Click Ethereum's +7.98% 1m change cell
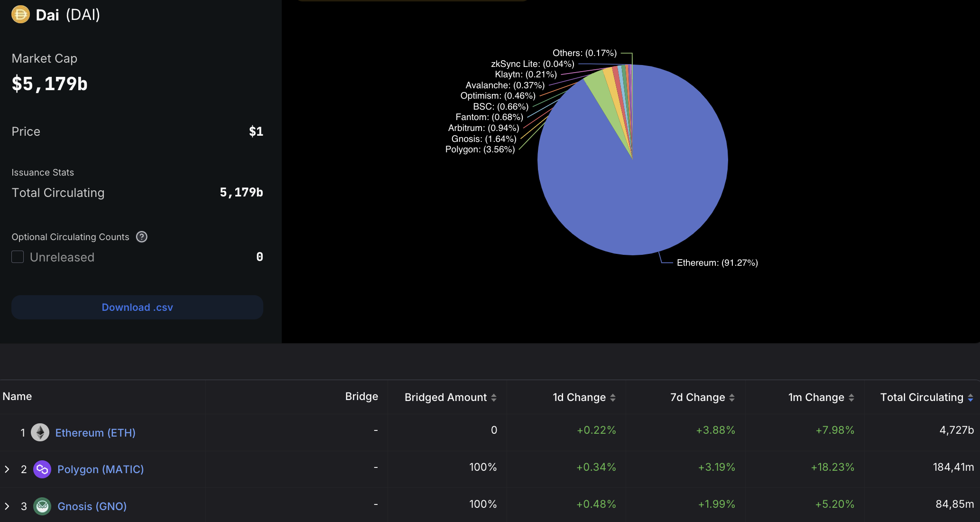 (x=835, y=430)
